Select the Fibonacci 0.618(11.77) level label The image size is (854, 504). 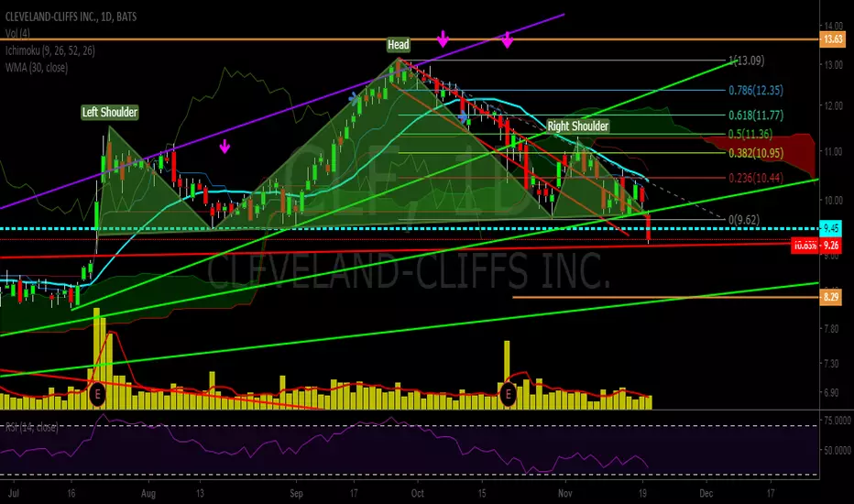(756, 115)
